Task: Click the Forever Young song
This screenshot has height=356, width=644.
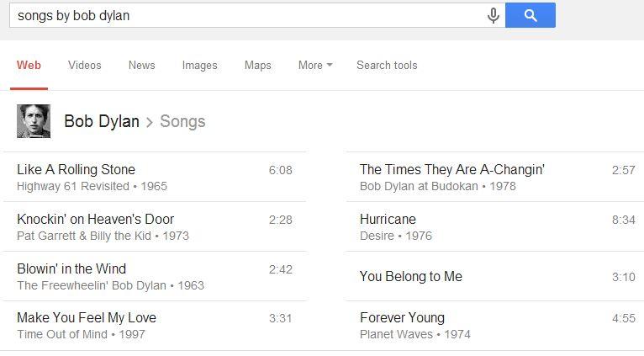Action: tap(402, 318)
